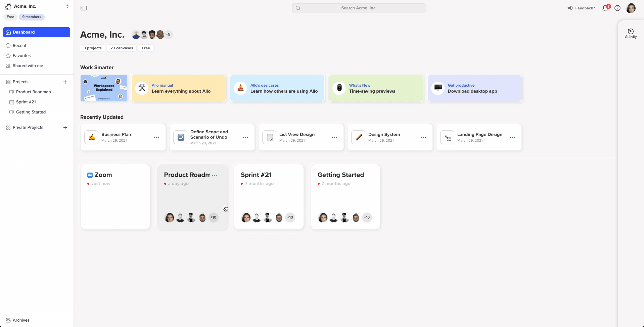Click the 9 members badge
This screenshot has width=644, height=327.
(32, 17)
